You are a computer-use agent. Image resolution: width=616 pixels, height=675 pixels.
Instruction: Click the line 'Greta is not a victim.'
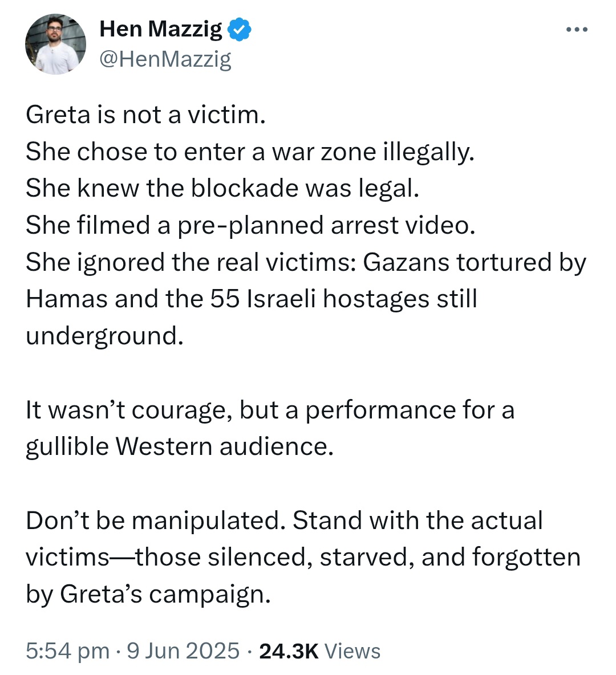[x=145, y=115]
